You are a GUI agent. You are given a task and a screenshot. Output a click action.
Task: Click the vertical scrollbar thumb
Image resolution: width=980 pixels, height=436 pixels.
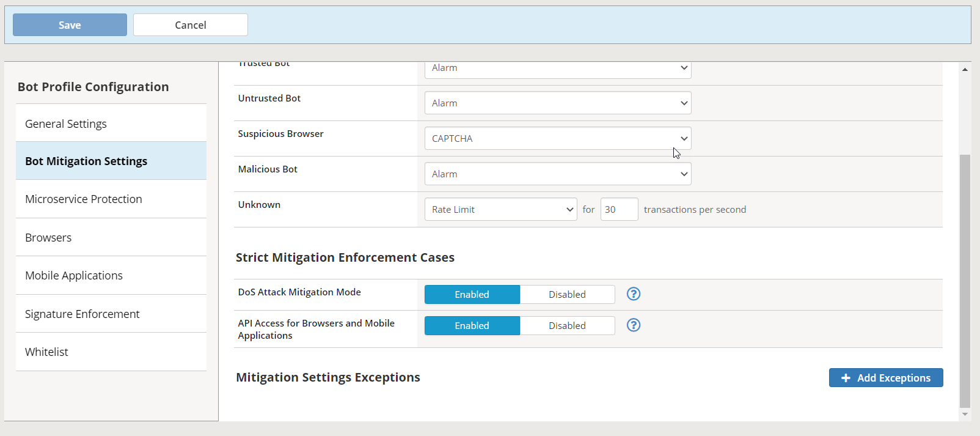[x=965, y=281]
